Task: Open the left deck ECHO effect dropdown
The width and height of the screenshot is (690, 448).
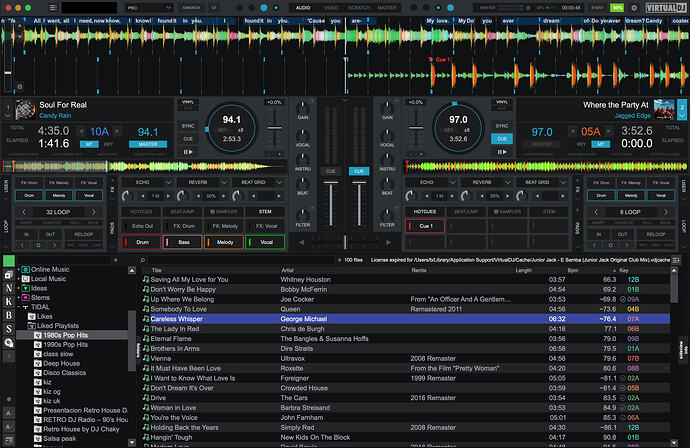Action: coord(169,182)
